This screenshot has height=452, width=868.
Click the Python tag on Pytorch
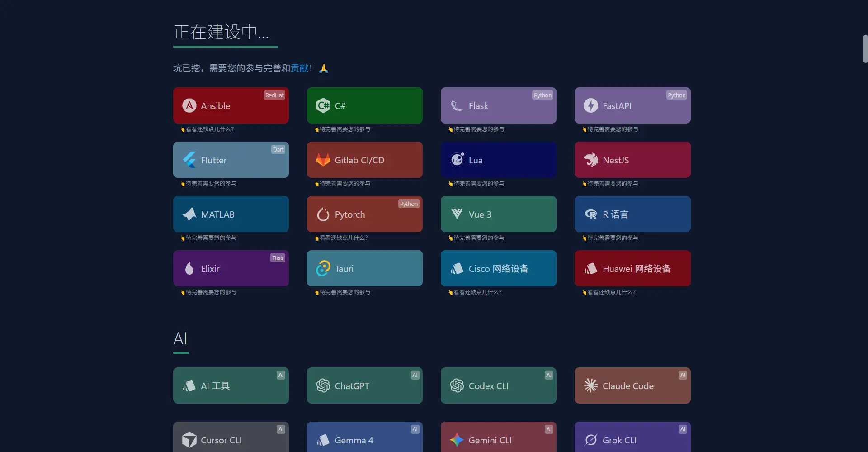(x=409, y=204)
